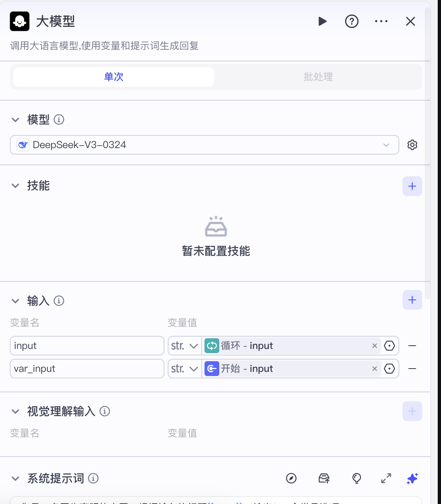Switch to the 批处理 tab

(318, 77)
